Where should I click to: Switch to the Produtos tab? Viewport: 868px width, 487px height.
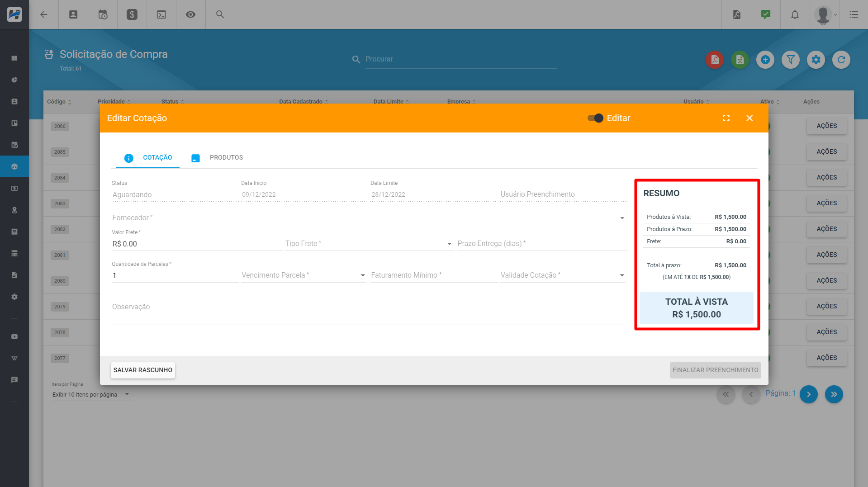pyautogui.click(x=218, y=158)
